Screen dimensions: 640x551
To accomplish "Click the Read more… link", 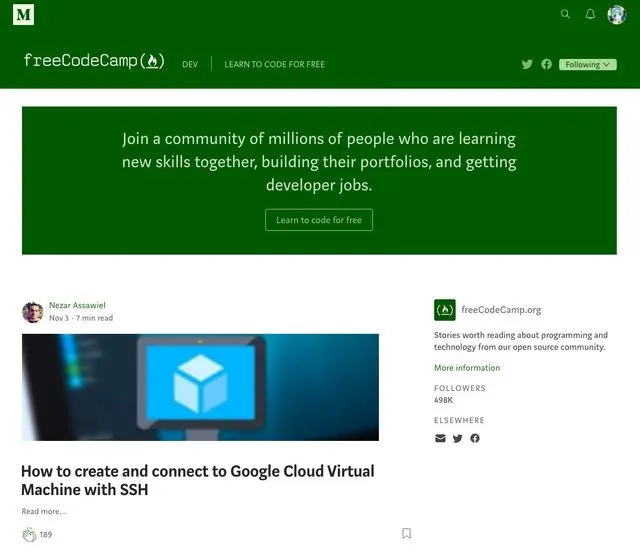I will [x=44, y=511].
